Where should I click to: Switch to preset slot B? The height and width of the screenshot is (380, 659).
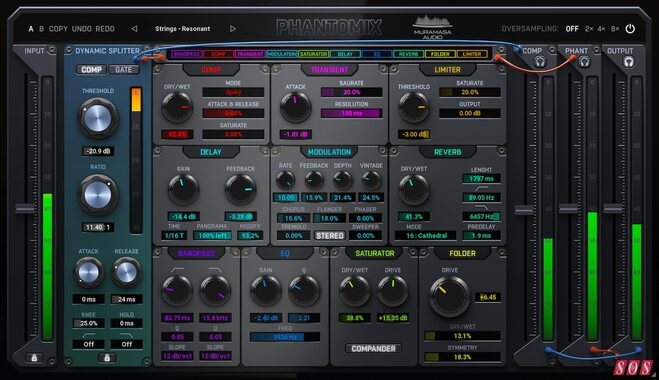coord(41,29)
